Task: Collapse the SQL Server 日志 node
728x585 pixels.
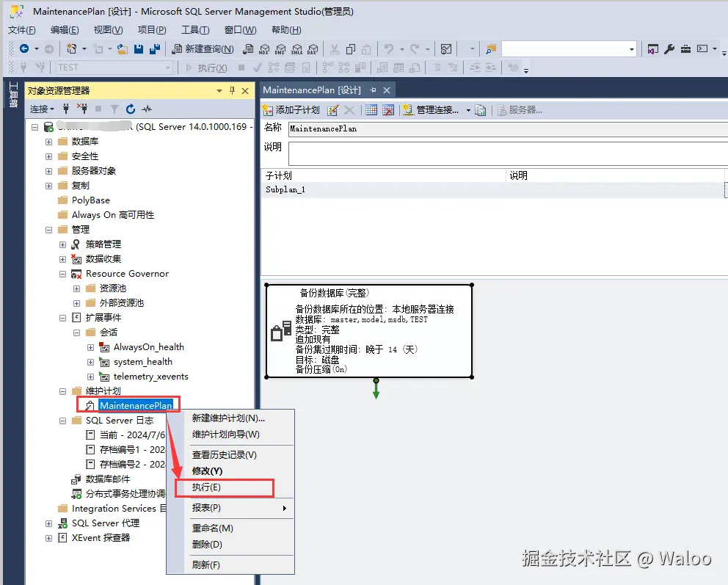Action: click(x=62, y=421)
